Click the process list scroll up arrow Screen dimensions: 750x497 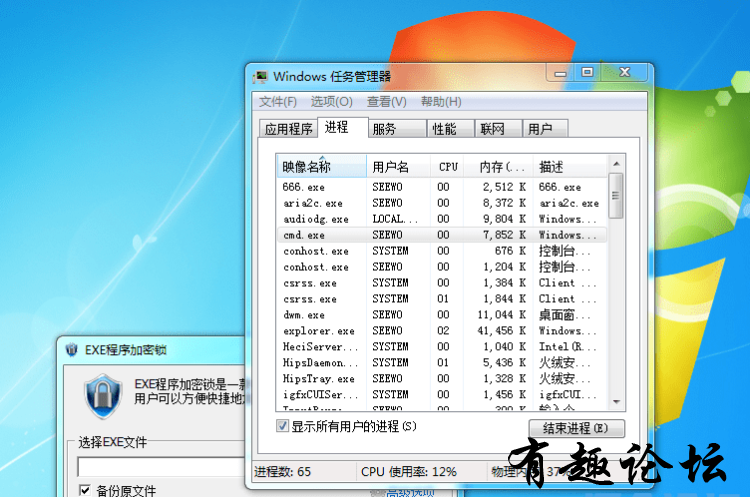pyautogui.click(x=616, y=164)
